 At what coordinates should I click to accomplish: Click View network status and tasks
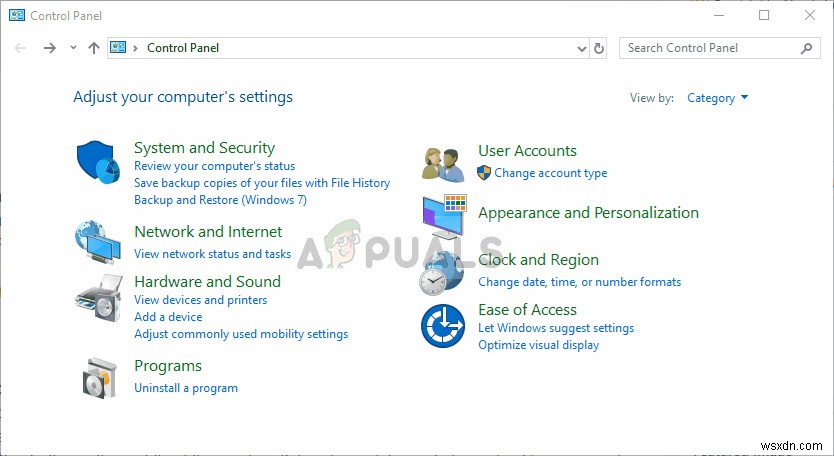tap(212, 254)
